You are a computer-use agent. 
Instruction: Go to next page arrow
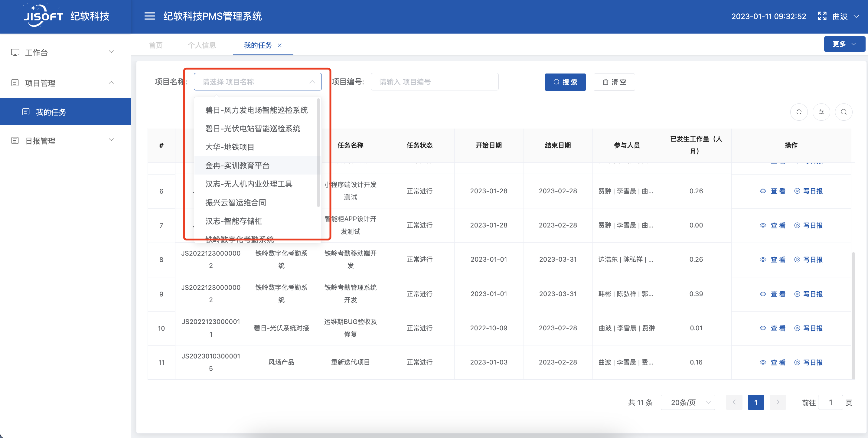[778, 402]
